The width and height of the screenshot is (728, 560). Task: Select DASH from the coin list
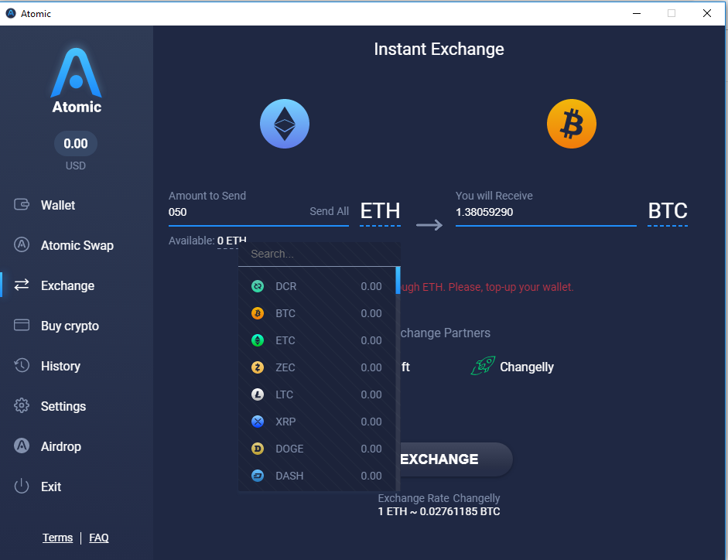[316, 476]
